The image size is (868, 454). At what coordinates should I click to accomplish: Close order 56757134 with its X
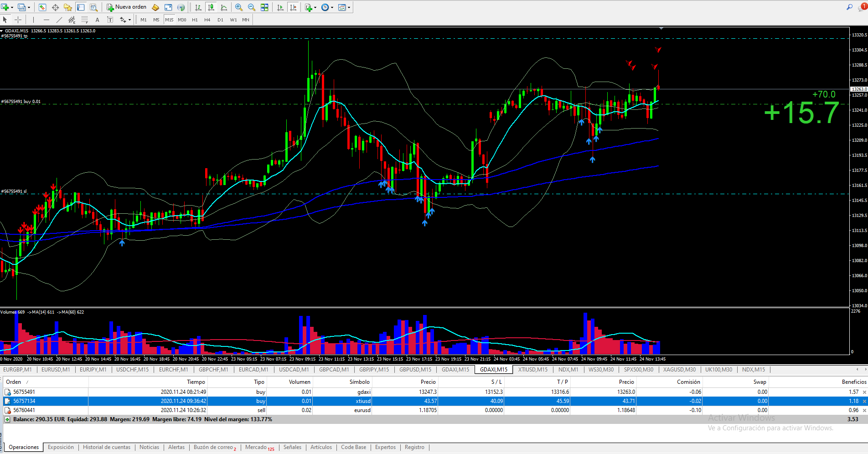[x=864, y=401]
